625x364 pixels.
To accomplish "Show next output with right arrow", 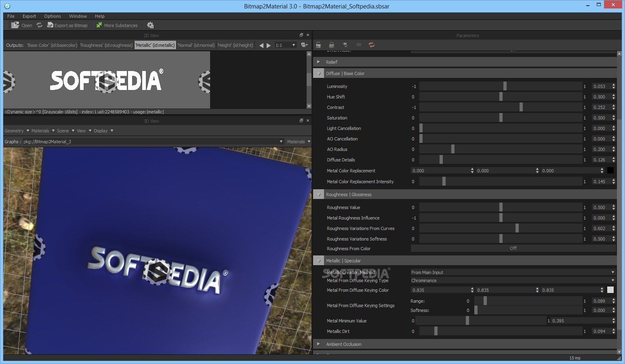I will [x=269, y=45].
